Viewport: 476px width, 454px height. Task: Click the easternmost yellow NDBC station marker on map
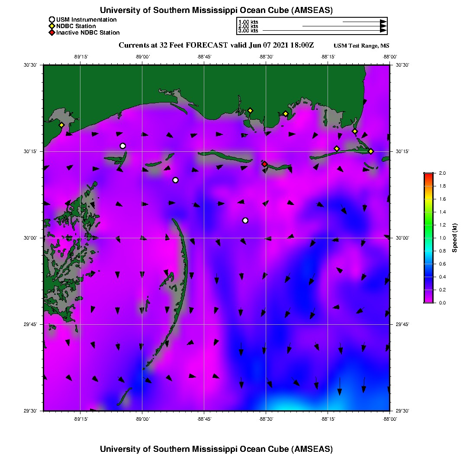371,151
